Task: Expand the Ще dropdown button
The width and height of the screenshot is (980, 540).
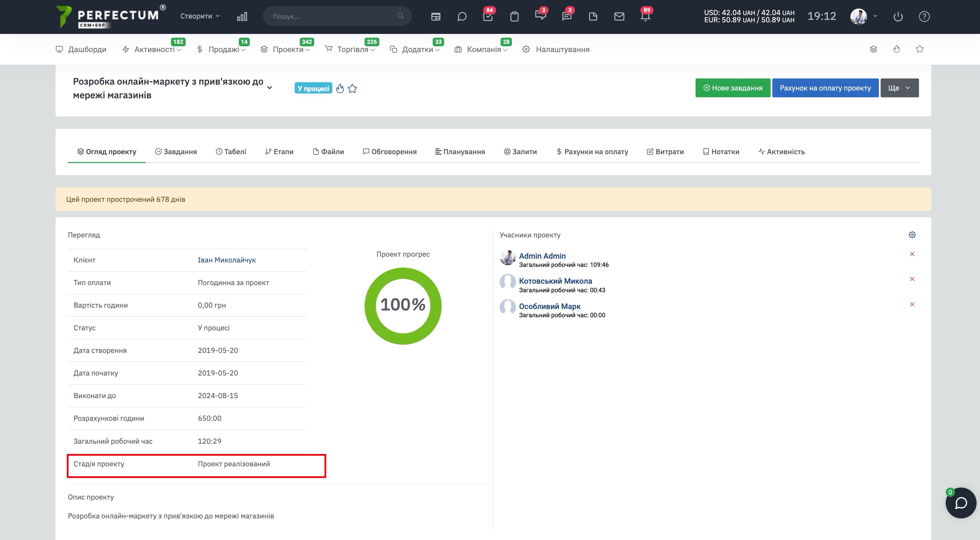Action: pos(899,88)
